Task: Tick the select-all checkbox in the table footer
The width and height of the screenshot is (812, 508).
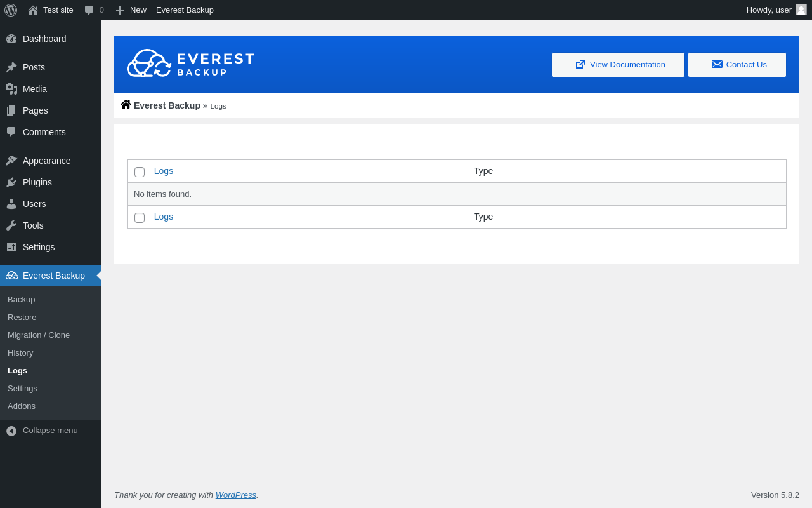Action: [140, 218]
